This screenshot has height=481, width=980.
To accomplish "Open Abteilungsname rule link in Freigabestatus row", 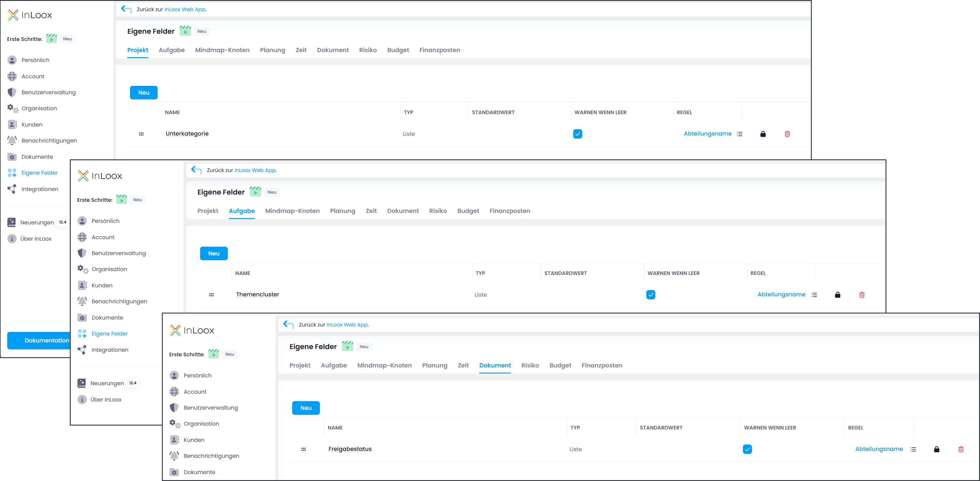I will pos(879,449).
